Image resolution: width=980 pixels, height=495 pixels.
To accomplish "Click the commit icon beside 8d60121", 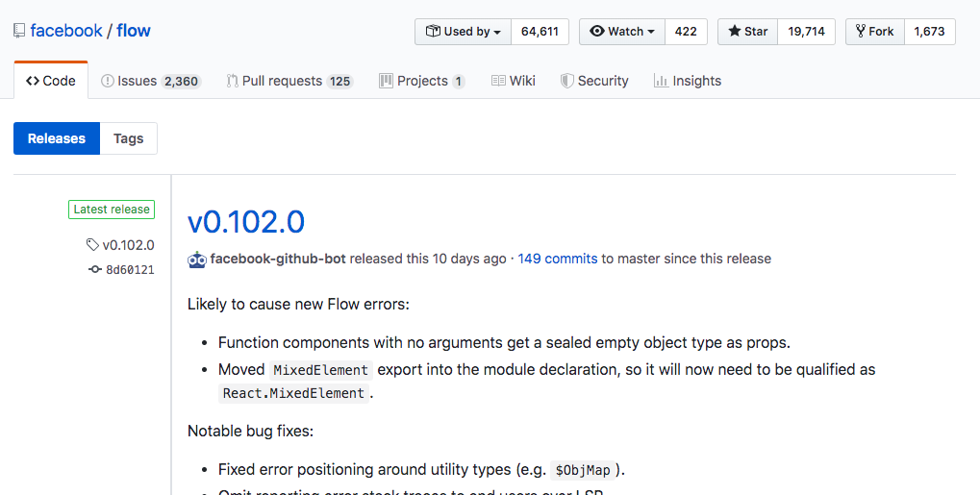I will [94, 270].
